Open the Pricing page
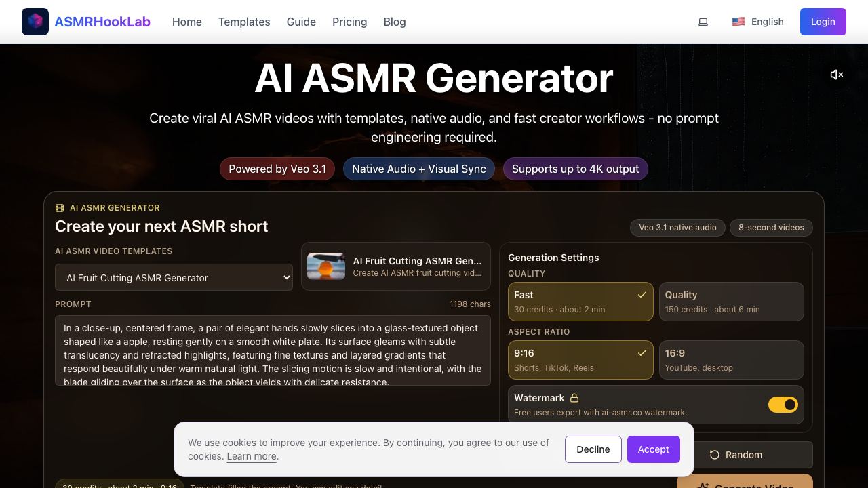Viewport: 868px width, 488px height. (350, 22)
